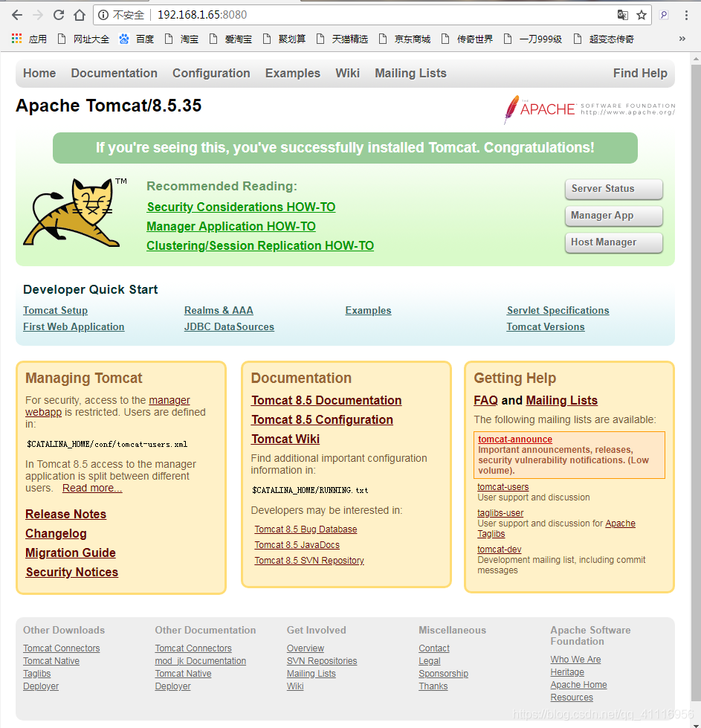
Task: Open the 爱淘宝 bookmark
Action: 230,39
